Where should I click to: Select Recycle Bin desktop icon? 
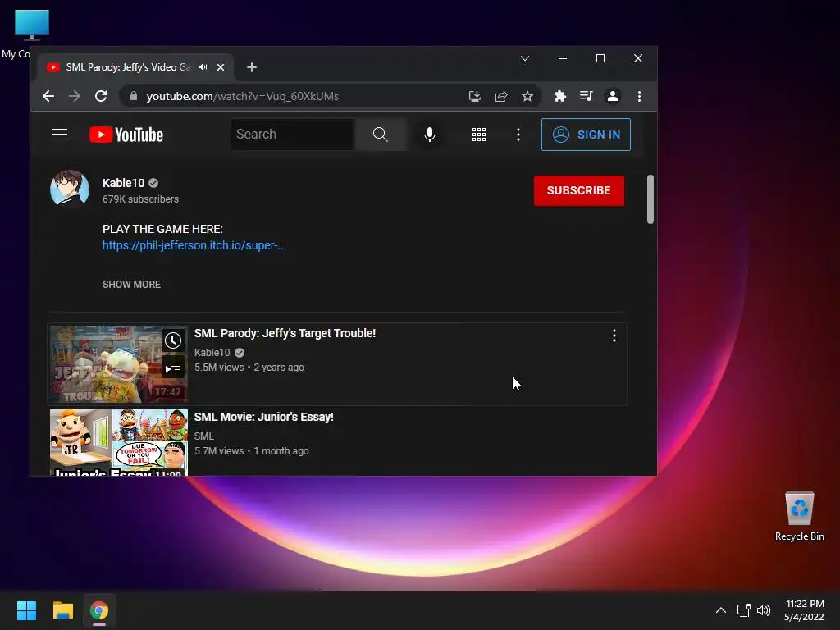click(x=799, y=516)
